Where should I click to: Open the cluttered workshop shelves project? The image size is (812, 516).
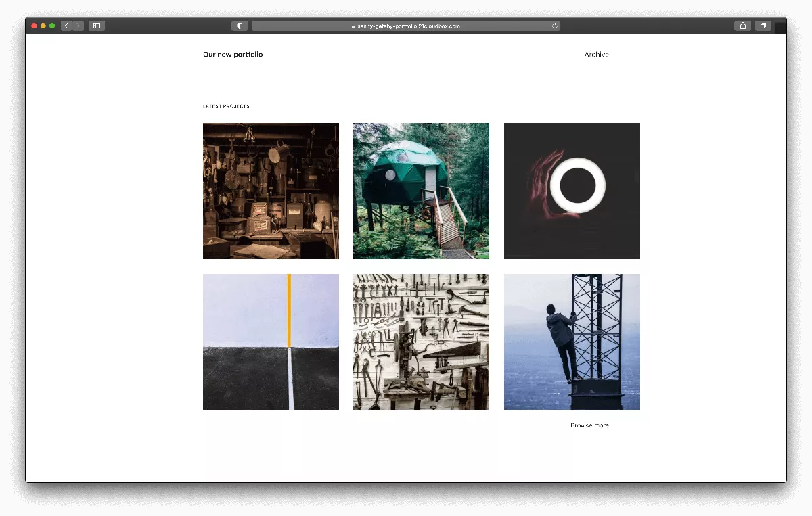[x=271, y=191]
